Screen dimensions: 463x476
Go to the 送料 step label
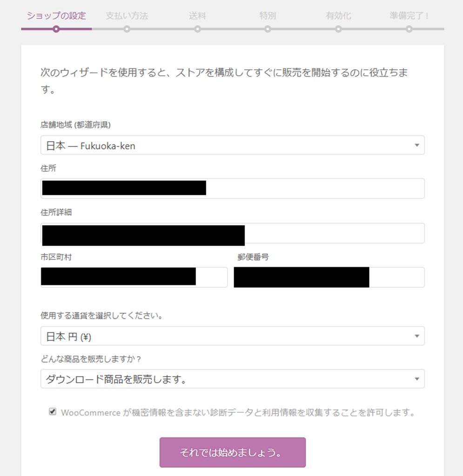[197, 16]
